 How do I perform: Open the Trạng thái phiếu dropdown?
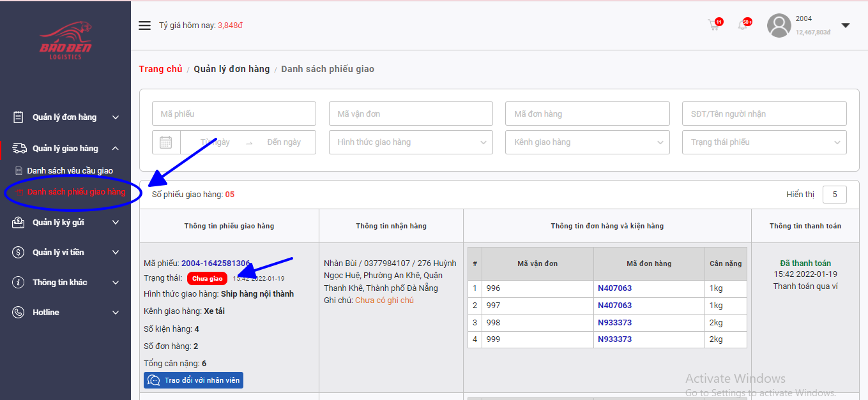(764, 142)
